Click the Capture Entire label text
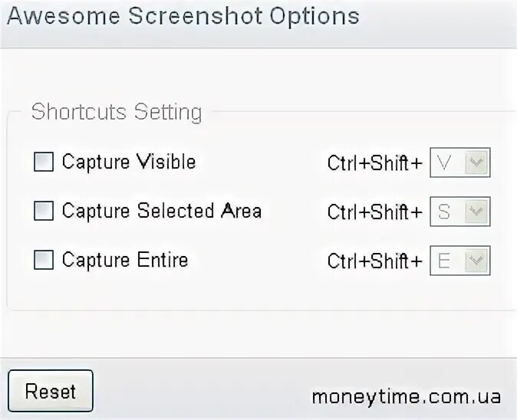Image resolution: width=517 pixels, height=420 pixels. (124, 260)
